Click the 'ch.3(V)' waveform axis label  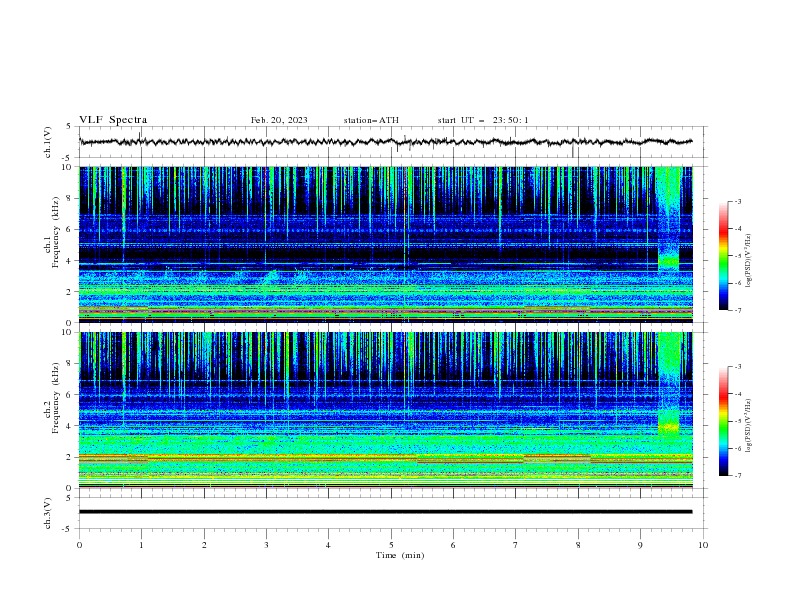point(48,513)
